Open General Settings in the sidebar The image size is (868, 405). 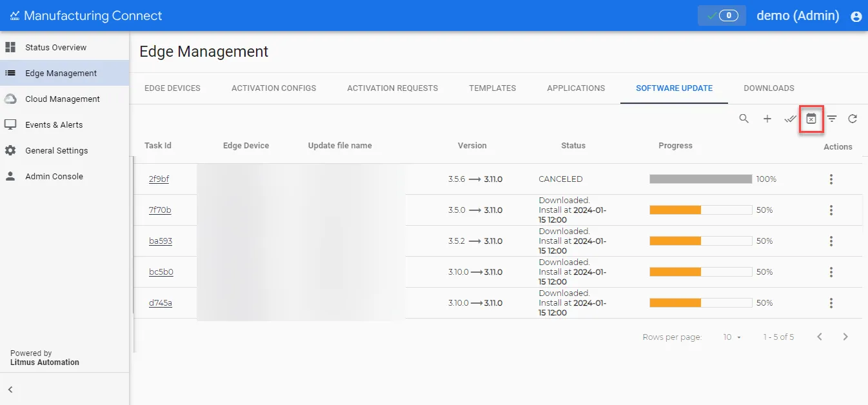pyautogui.click(x=64, y=150)
